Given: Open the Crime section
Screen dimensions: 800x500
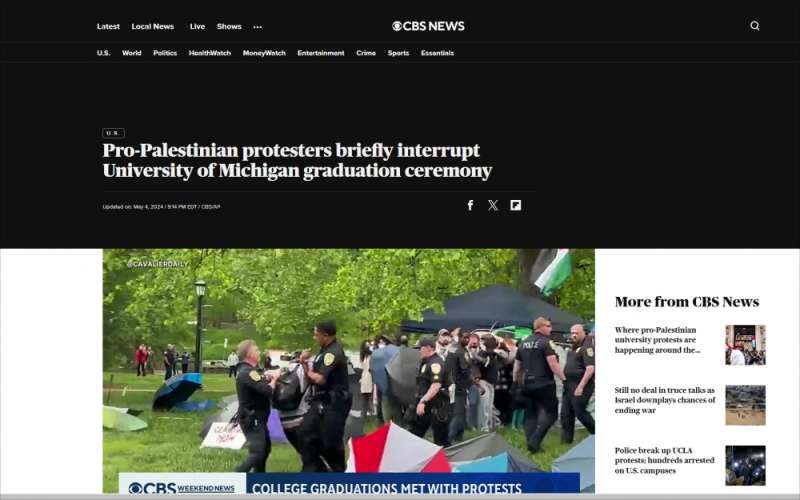Looking at the screenshot, I should 366,53.
